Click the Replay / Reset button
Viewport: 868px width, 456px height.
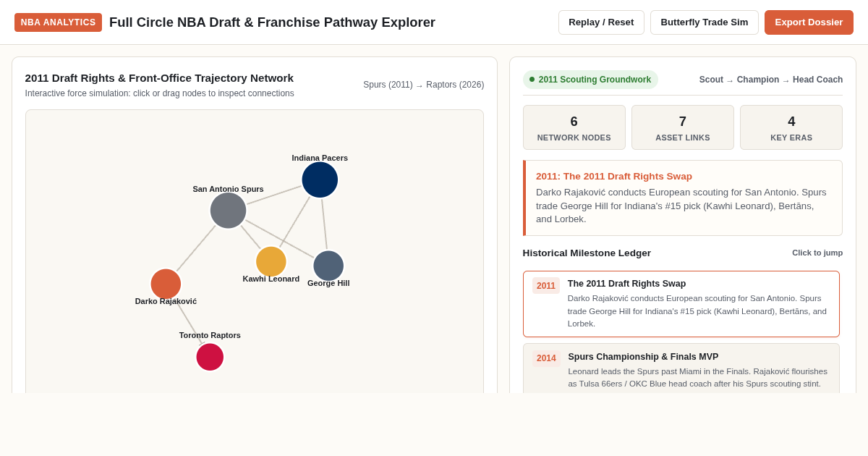pyautogui.click(x=601, y=22)
